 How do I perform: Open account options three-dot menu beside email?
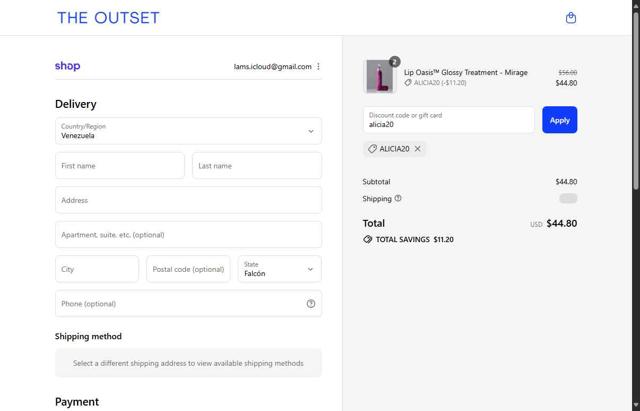(x=318, y=66)
